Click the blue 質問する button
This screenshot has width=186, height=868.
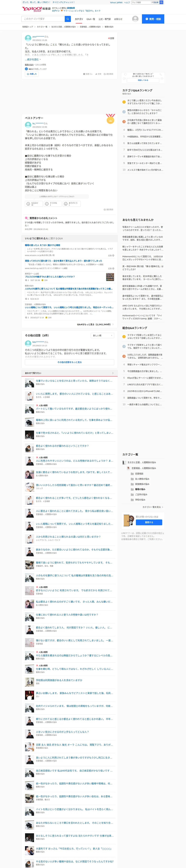pos(149,522)
